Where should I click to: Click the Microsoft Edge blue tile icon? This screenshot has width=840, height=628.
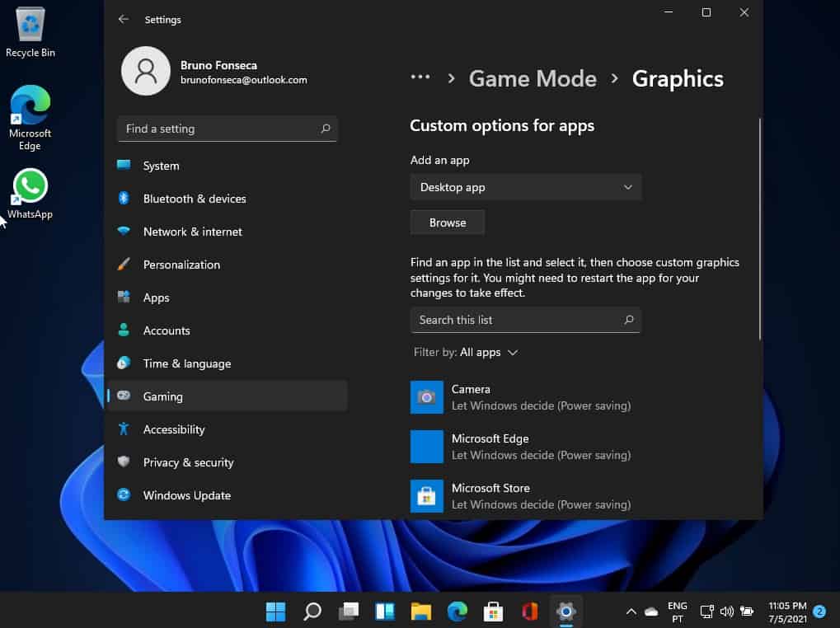(x=426, y=447)
